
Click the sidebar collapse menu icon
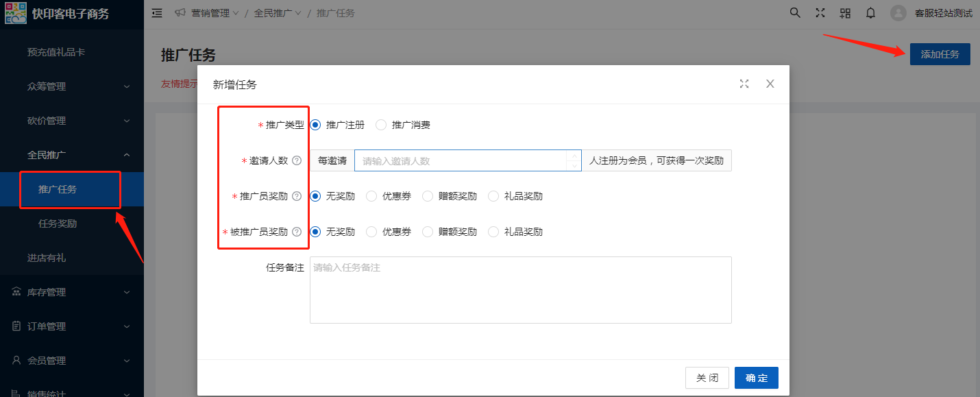[x=157, y=13]
